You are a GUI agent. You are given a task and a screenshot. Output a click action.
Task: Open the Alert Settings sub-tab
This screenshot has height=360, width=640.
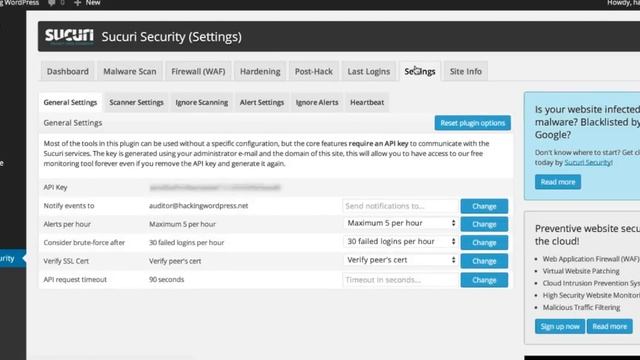click(x=262, y=102)
